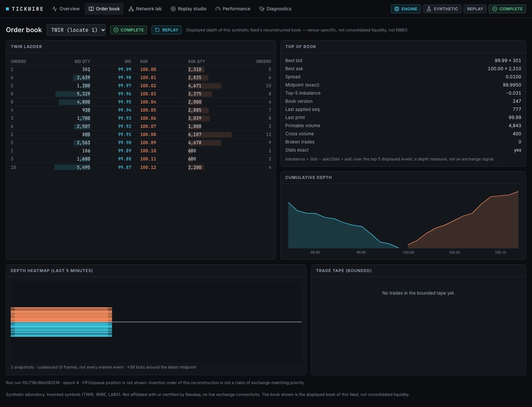Click the Network lab nodes icon

(x=131, y=9)
